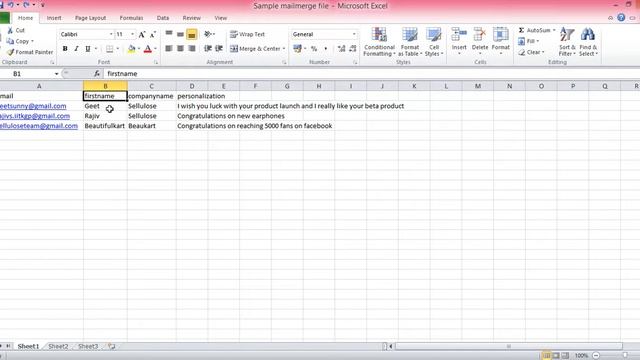Open the elluloseteam@gmail.com email link
The image size is (640, 360).
pos(39,126)
